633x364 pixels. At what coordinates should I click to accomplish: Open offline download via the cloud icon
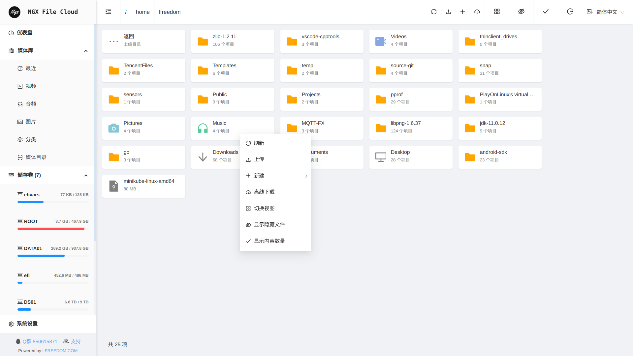[477, 12]
